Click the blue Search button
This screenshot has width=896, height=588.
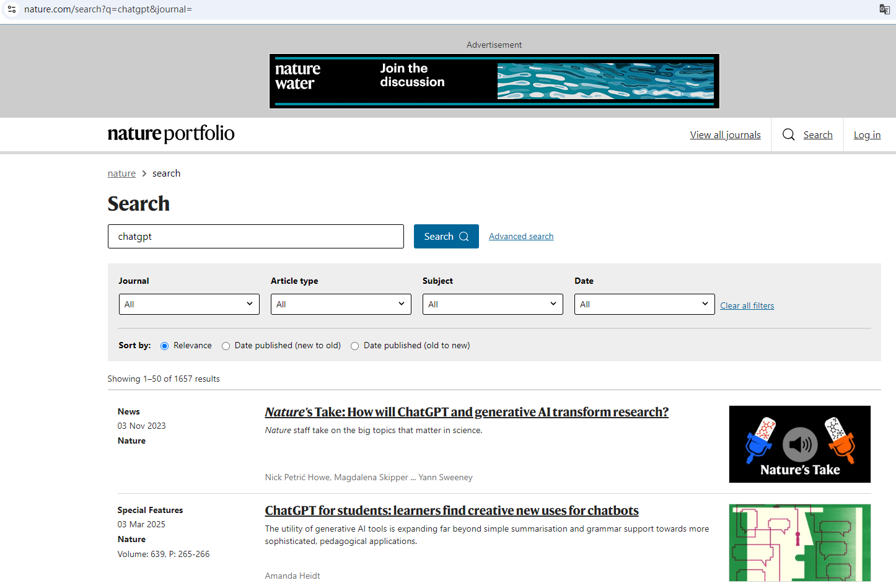click(x=446, y=236)
